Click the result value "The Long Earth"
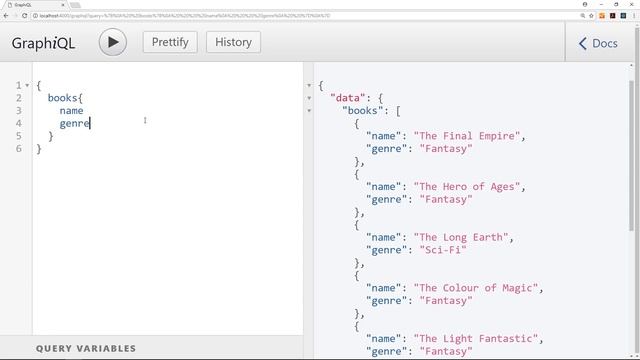The width and height of the screenshot is (640, 360). (461, 237)
